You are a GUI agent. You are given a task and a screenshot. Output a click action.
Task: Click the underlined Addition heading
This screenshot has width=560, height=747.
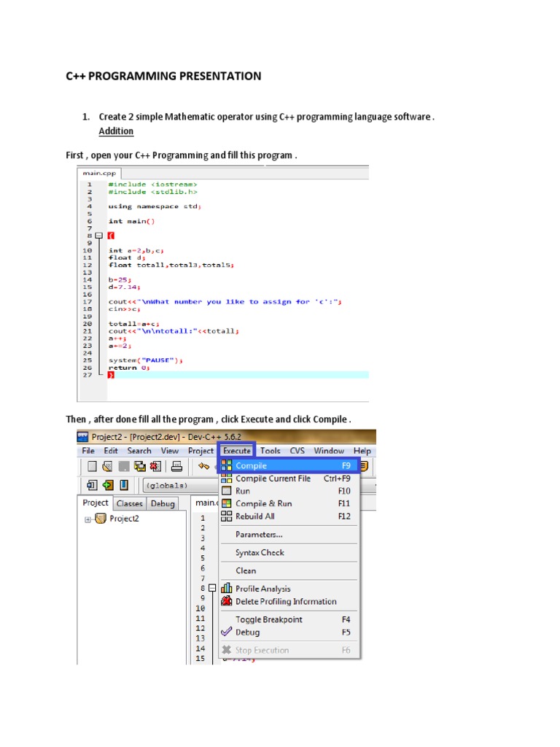point(116,131)
